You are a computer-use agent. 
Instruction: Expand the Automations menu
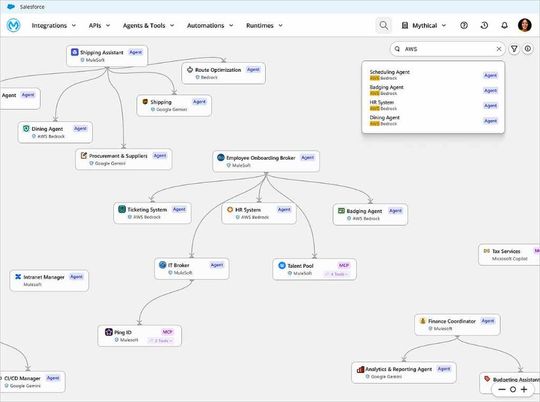click(210, 25)
